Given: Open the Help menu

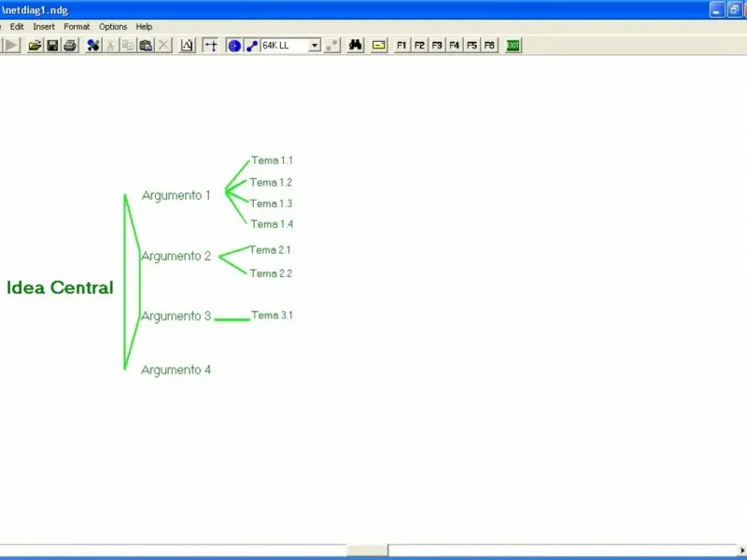Looking at the screenshot, I should point(144,27).
